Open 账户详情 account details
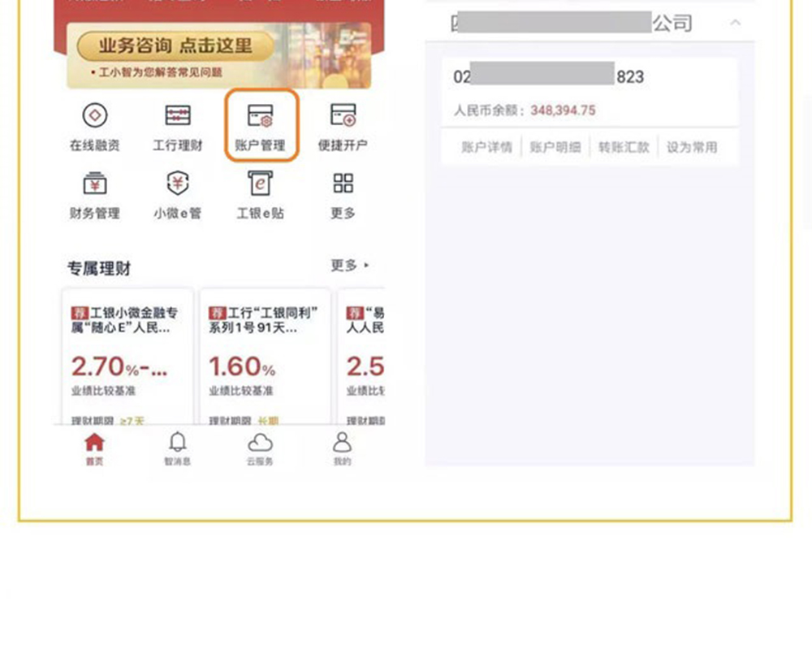This screenshot has width=812, height=645. pos(486,147)
